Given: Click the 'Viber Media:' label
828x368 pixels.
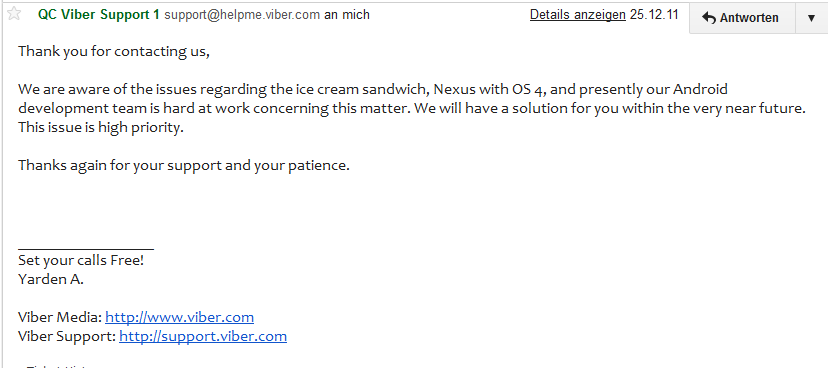Looking at the screenshot, I should (60, 317).
